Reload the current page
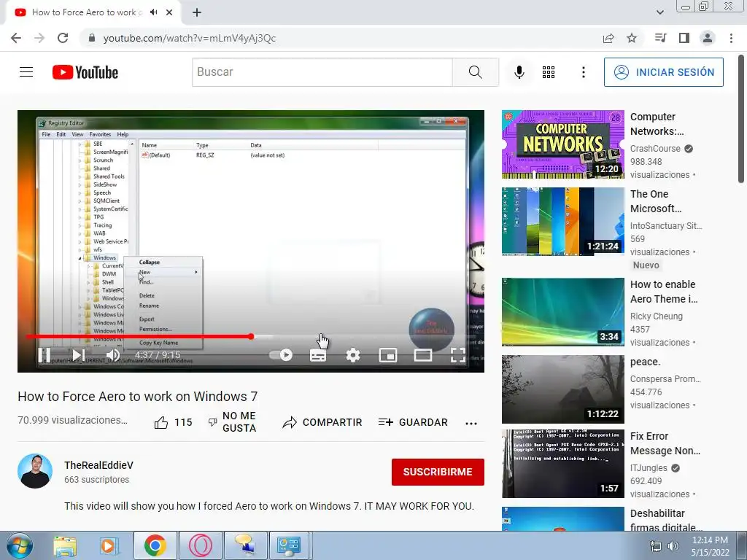 coord(63,38)
